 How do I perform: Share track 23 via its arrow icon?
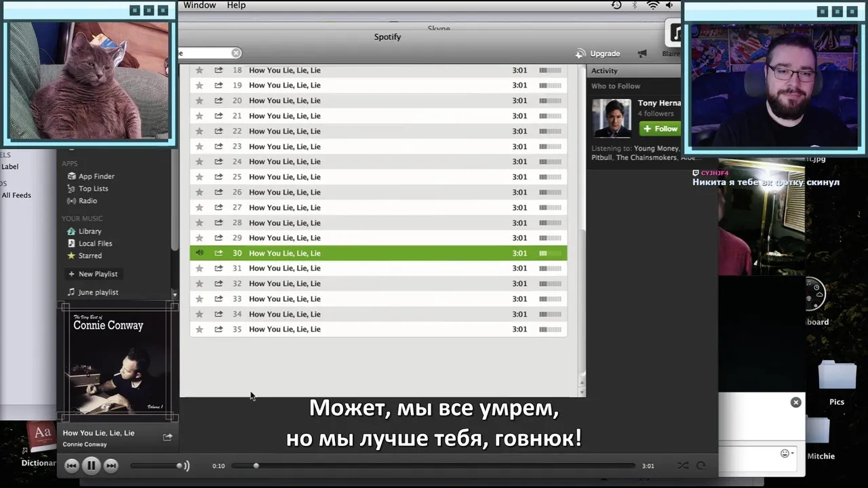pyautogui.click(x=218, y=146)
